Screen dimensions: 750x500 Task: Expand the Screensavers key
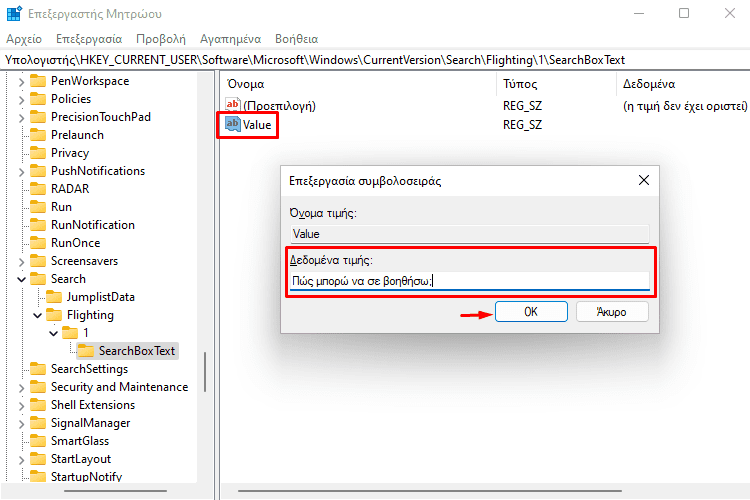21,262
